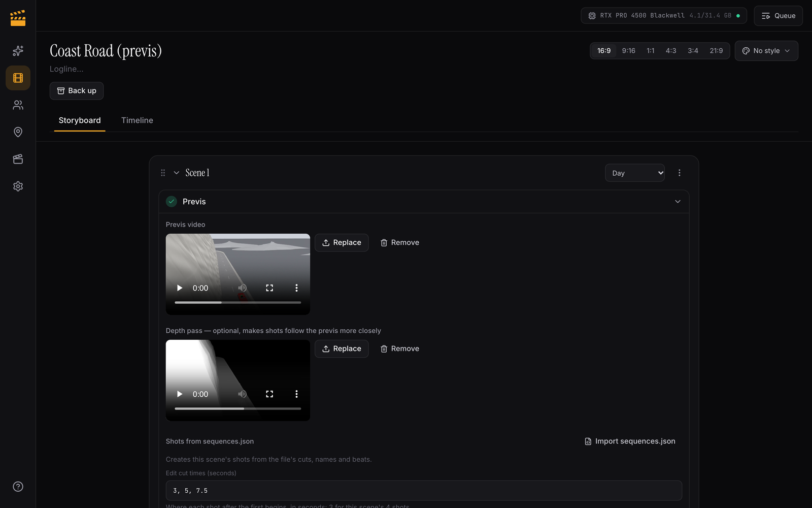
Task: Play the depth pass video
Action: tap(179, 394)
